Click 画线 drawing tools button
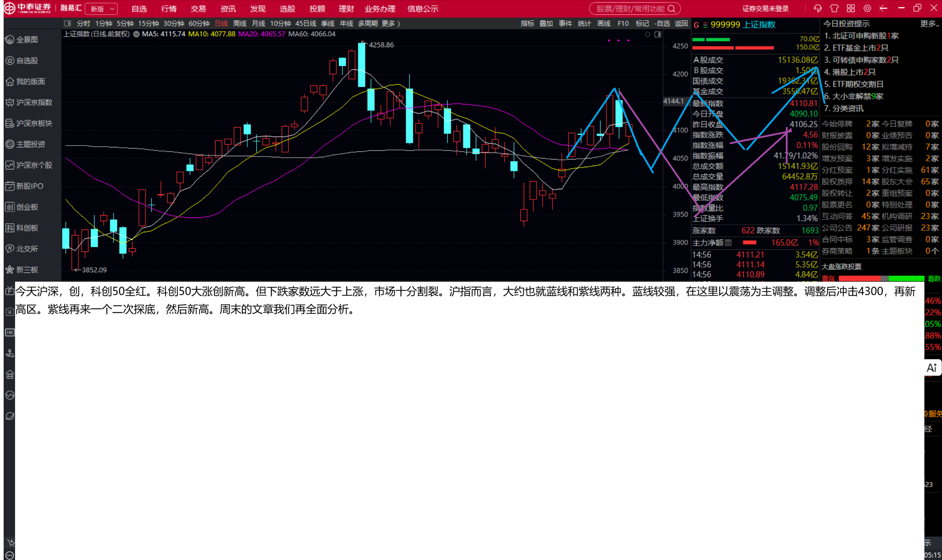The image size is (942, 560). 604,23
